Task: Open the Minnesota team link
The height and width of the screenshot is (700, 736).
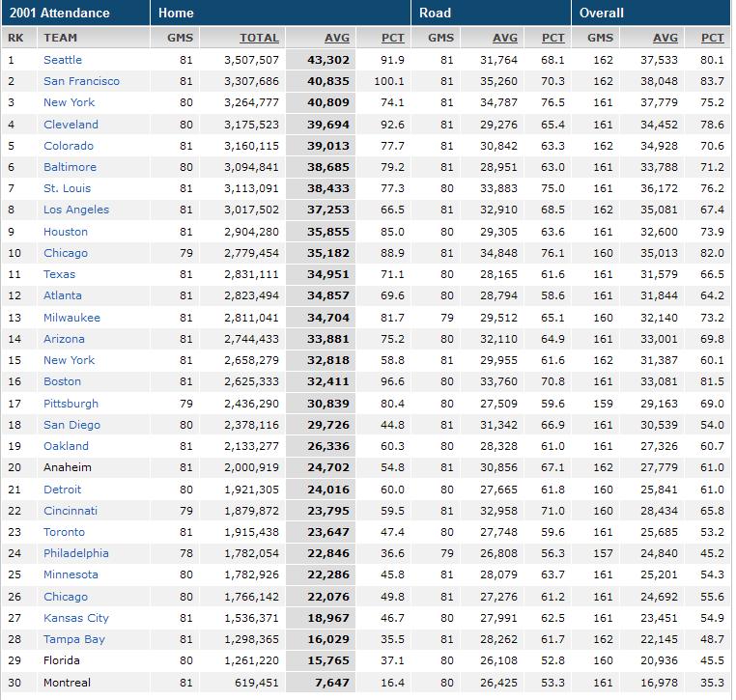Action: tap(71, 574)
